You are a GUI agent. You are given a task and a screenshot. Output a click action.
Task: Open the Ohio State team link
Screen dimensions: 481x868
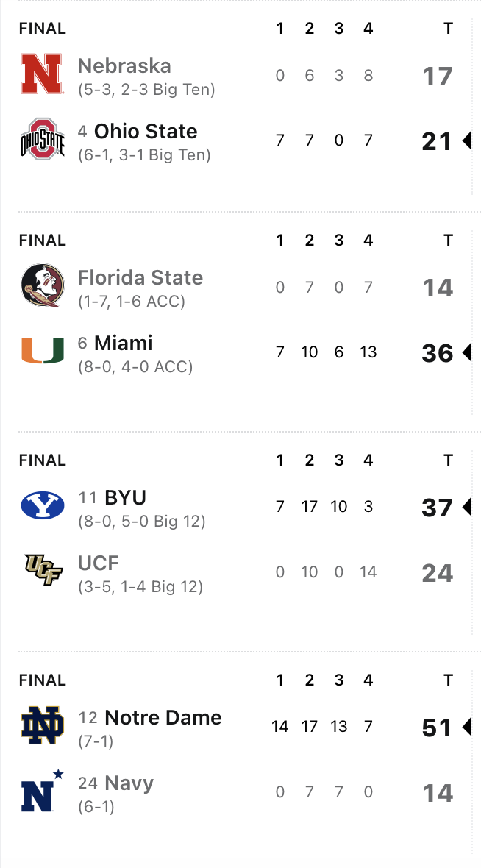coord(146,132)
